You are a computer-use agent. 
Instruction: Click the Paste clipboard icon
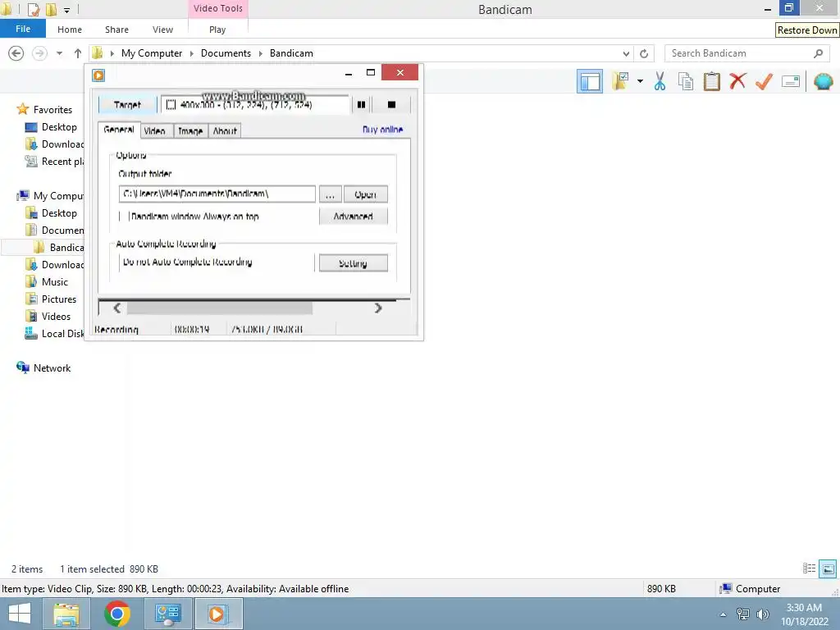[x=711, y=81]
